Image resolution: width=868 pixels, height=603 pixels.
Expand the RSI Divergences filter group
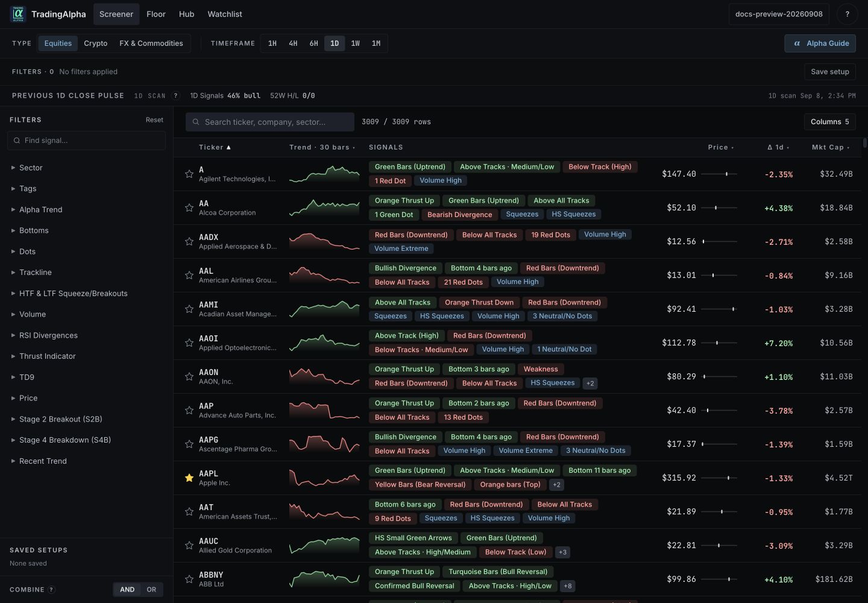87,335
